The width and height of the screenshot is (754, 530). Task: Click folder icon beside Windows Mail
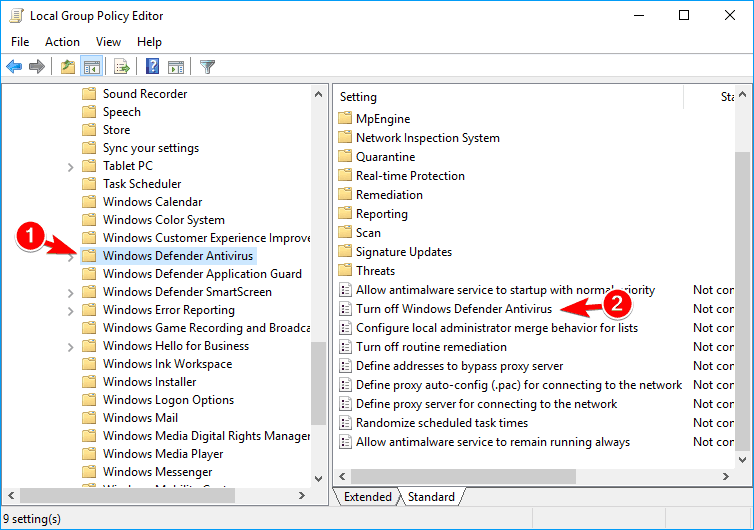coord(89,417)
